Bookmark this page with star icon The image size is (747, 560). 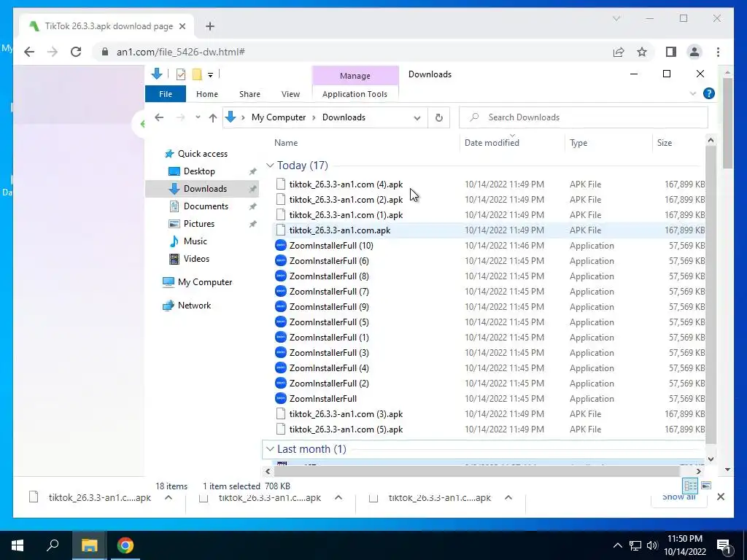642,52
